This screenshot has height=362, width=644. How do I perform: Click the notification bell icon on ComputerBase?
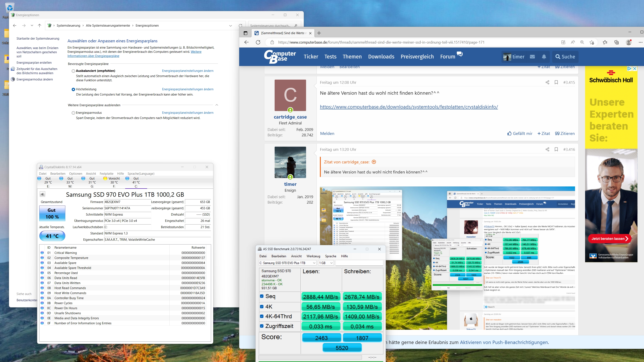coord(544,57)
